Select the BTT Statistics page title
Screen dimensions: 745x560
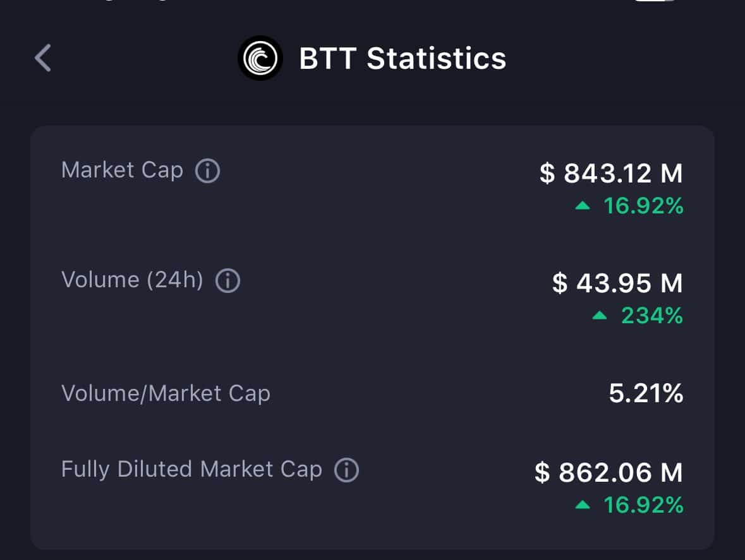coord(403,59)
